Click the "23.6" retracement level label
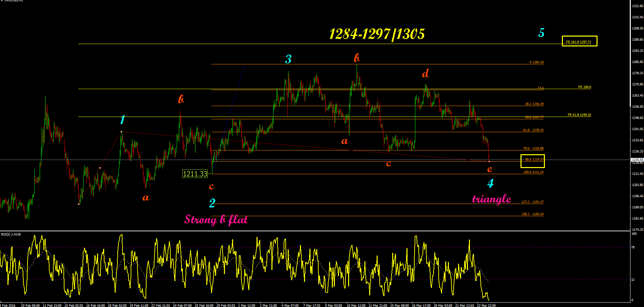Viewport: 644px width, 307px height. pos(540,88)
